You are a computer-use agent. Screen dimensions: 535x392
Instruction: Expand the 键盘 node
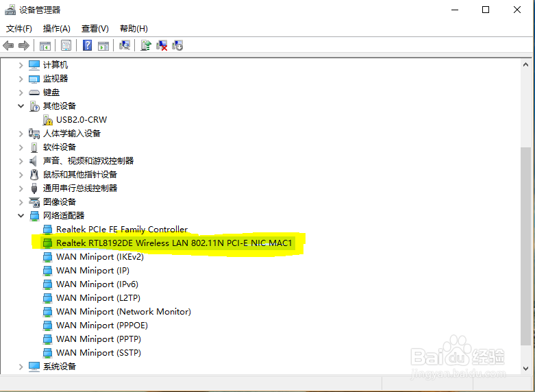coord(21,93)
